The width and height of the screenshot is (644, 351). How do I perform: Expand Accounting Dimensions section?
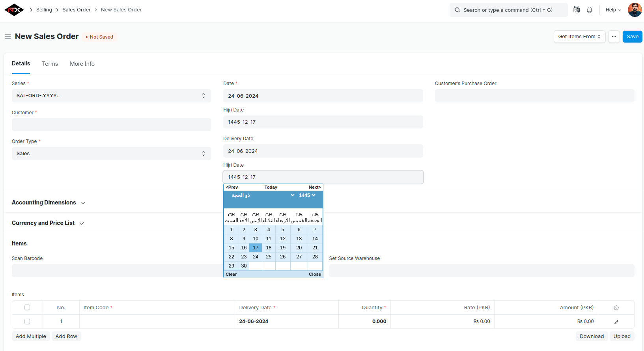49,202
